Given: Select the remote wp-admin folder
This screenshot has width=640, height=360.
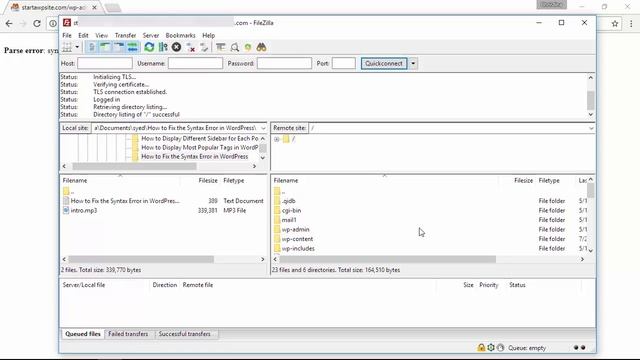Looking at the screenshot, I should click(295, 229).
